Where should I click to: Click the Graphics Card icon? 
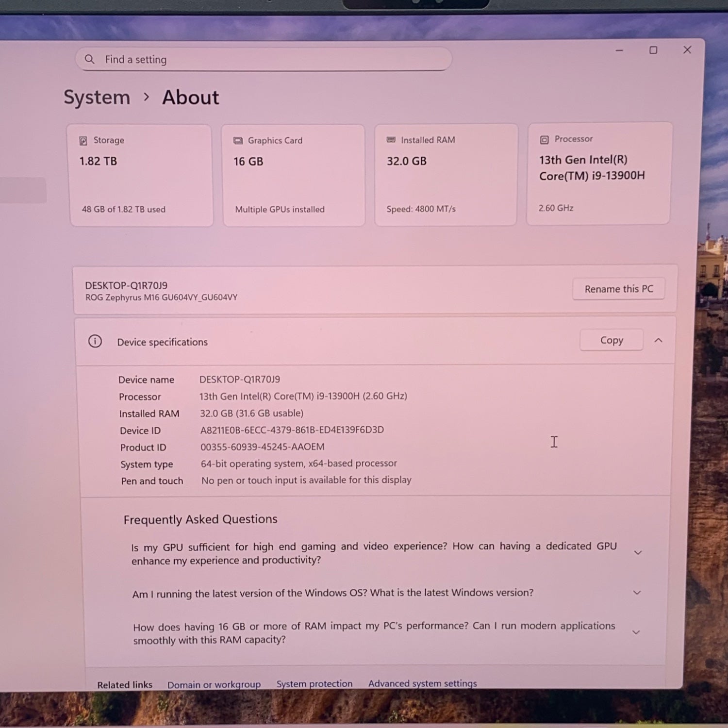238,141
